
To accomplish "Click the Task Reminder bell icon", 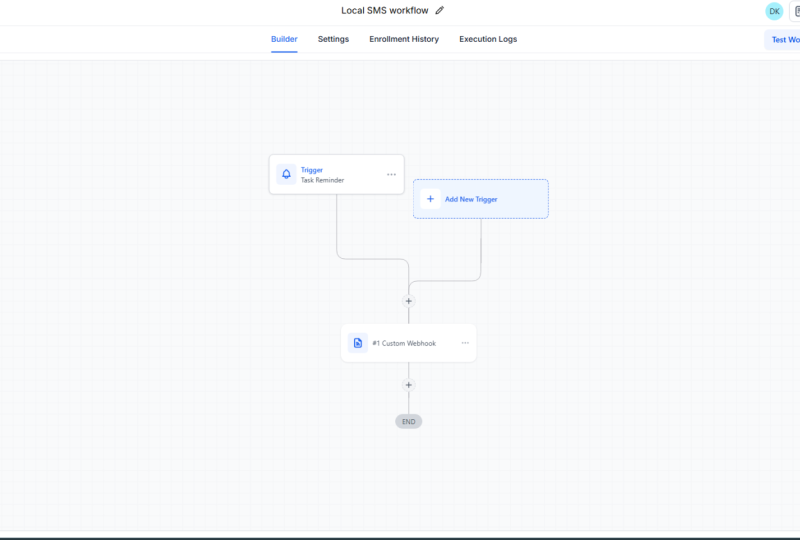I will [286, 174].
